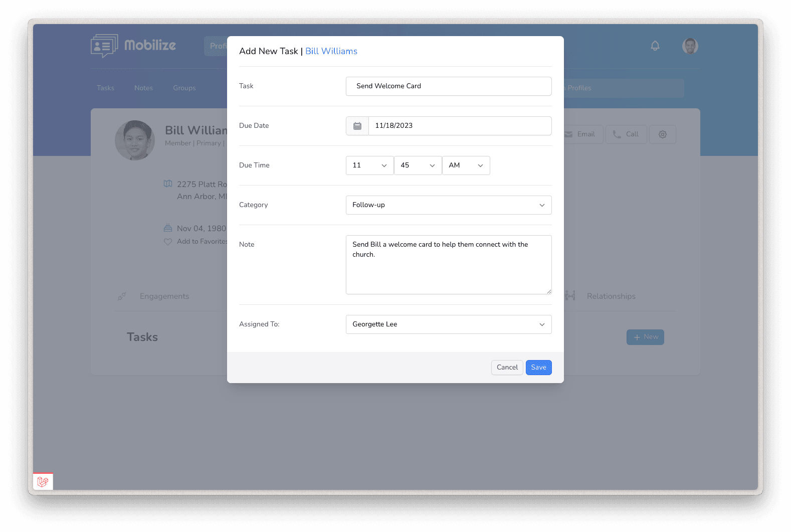Screen dimensions: 791x532
Task: Click Bill Williams profile photo
Action: [135, 140]
